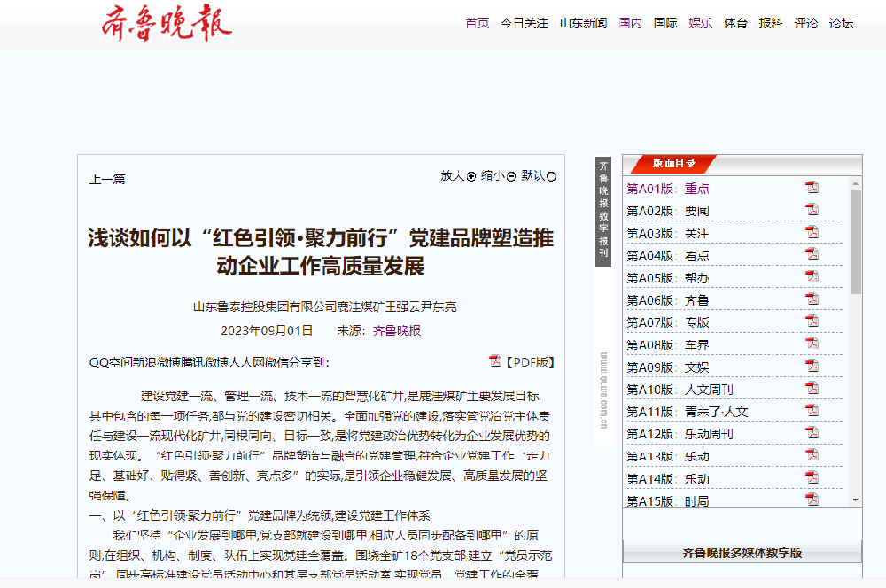The image size is (886, 588).
Task: Click the 齐鲁晚报数字报刊 vertical label
Action: tap(603, 212)
